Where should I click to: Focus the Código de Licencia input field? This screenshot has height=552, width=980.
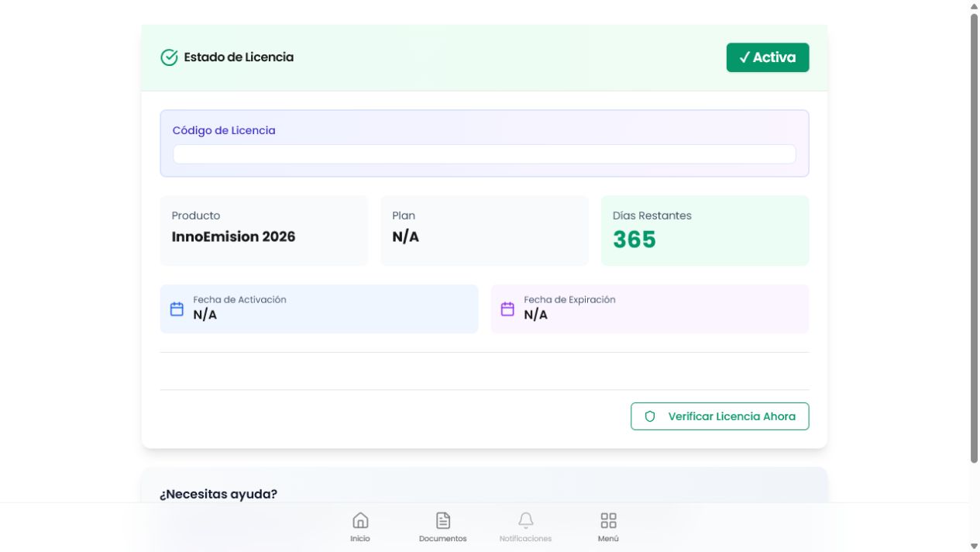(484, 154)
